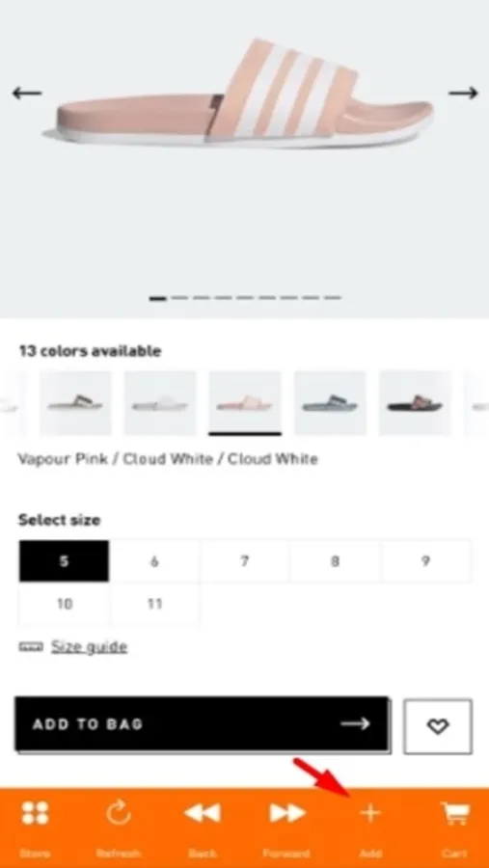Select the Vapour Pink slide thumbnail
The image size is (489, 868).
tap(245, 403)
